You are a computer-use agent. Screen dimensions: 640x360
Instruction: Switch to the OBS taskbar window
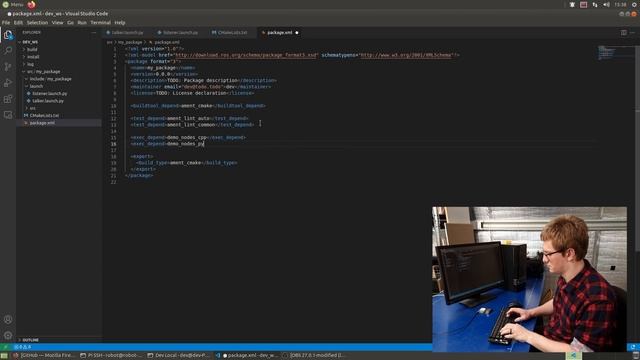click(313, 356)
